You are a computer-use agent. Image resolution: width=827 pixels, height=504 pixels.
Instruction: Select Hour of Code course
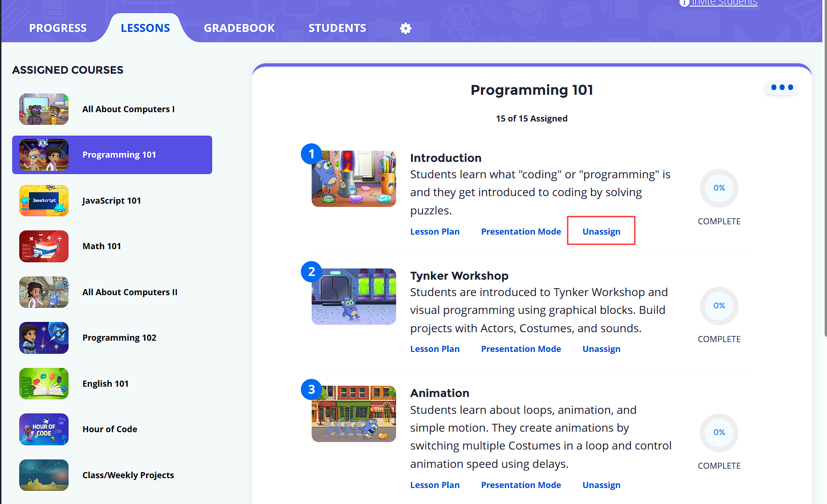tap(112, 429)
